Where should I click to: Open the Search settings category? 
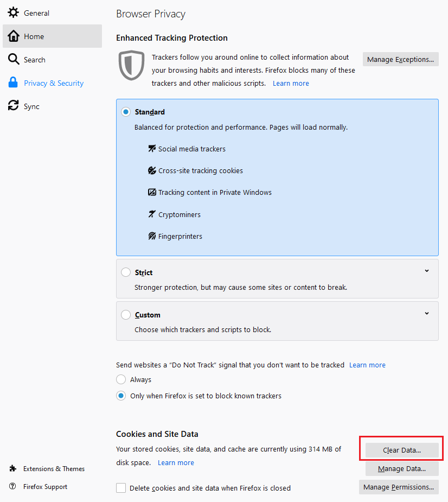tap(35, 60)
